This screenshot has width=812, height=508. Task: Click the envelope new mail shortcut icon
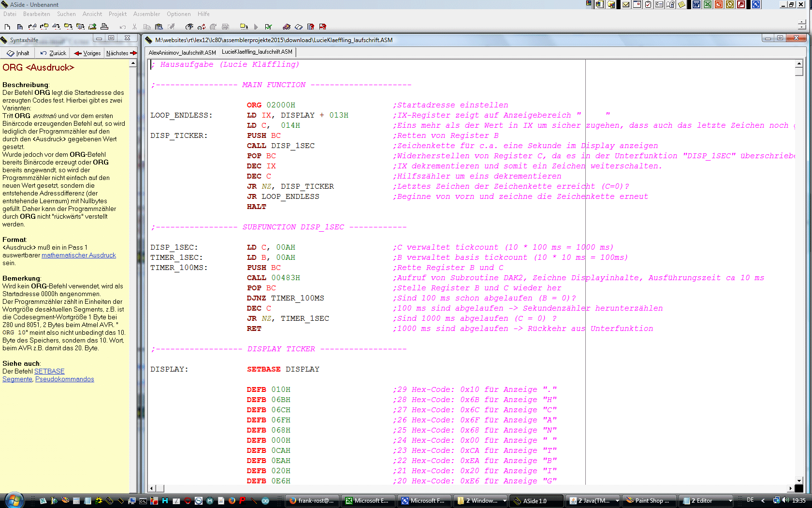pos(626,4)
